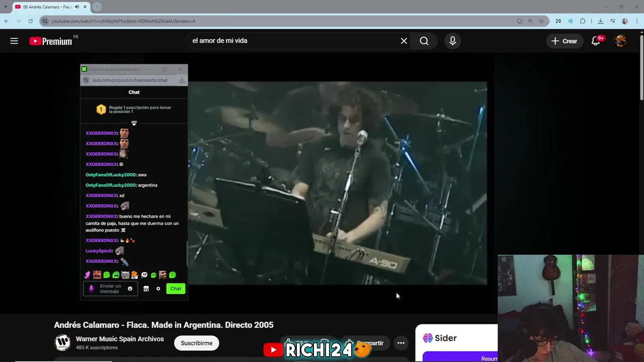Open the Crear menu
The height and width of the screenshot is (362, 644).
tap(565, 41)
